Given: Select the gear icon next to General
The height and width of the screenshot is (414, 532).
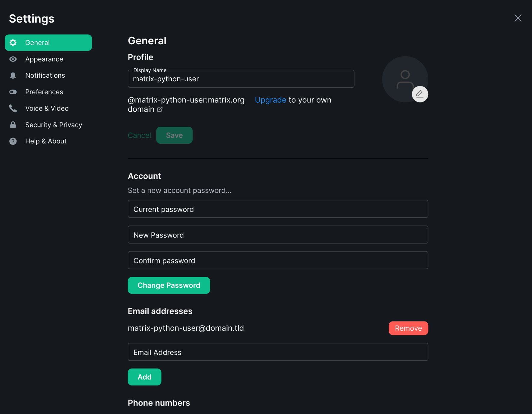Looking at the screenshot, I should tap(13, 42).
